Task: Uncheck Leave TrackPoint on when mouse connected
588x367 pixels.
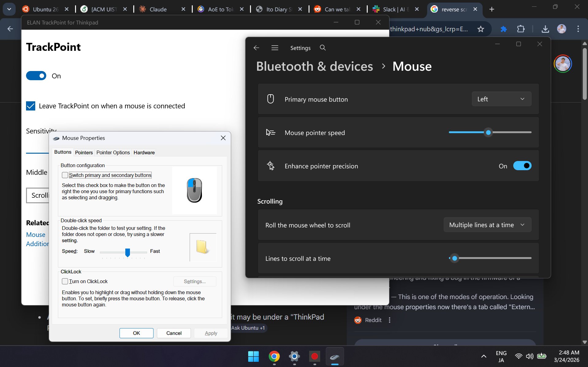Action: (x=31, y=106)
